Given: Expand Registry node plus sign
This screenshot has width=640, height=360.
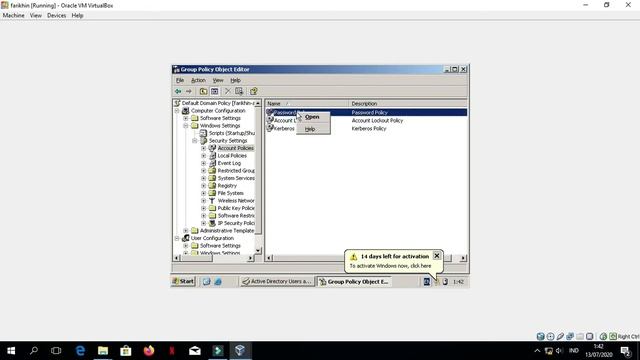Looking at the screenshot, I should [204, 186].
